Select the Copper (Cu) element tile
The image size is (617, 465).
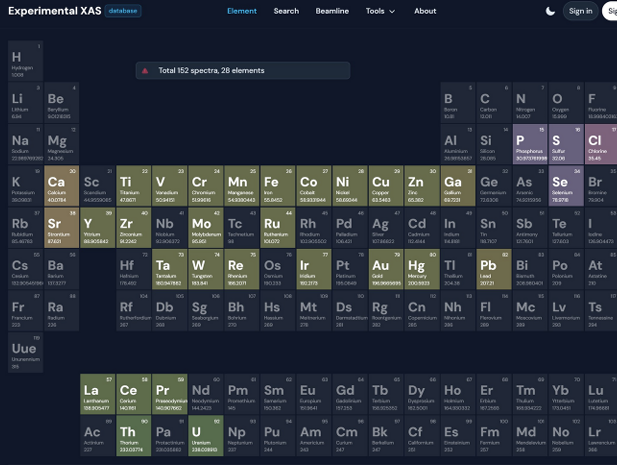(385, 186)
